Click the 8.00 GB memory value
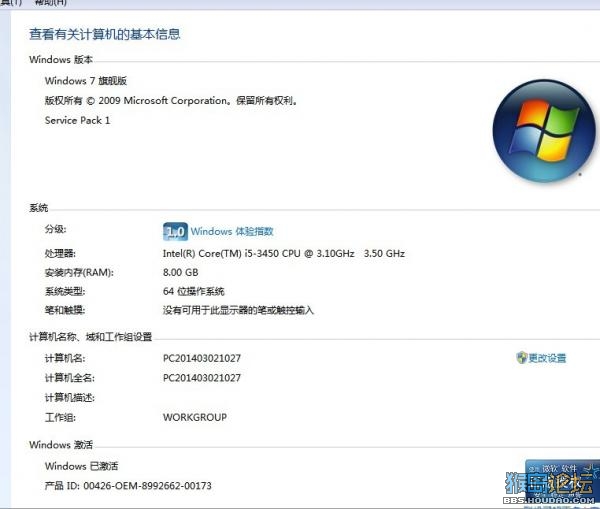Screen dimensions: 600x509 click(x=181, y=272)
